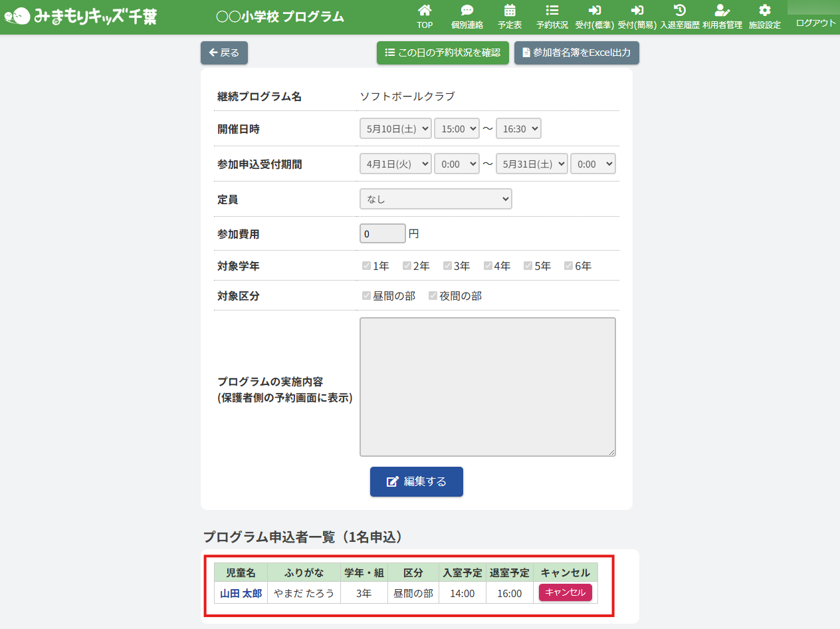Click the 参加費用 amount field
This screenshot has height=629, width=840.
382,234
